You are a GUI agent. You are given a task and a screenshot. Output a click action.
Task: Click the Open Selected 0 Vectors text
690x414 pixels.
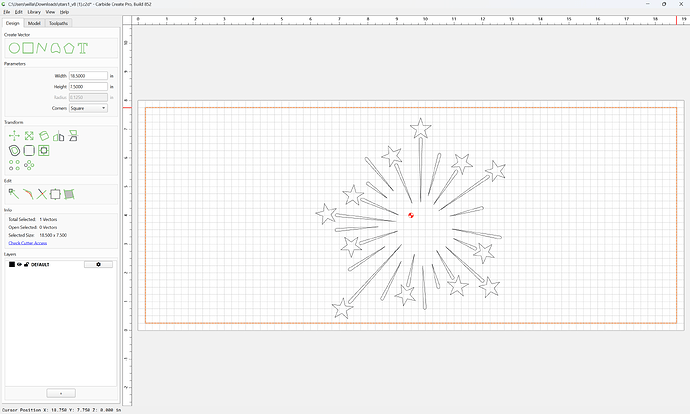point(33,227)
